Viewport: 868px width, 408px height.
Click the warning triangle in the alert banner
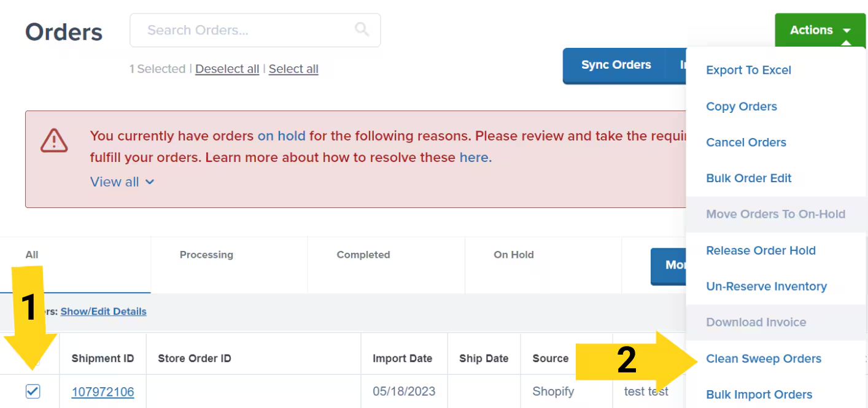pyautogui.click(x=54, y=140)
